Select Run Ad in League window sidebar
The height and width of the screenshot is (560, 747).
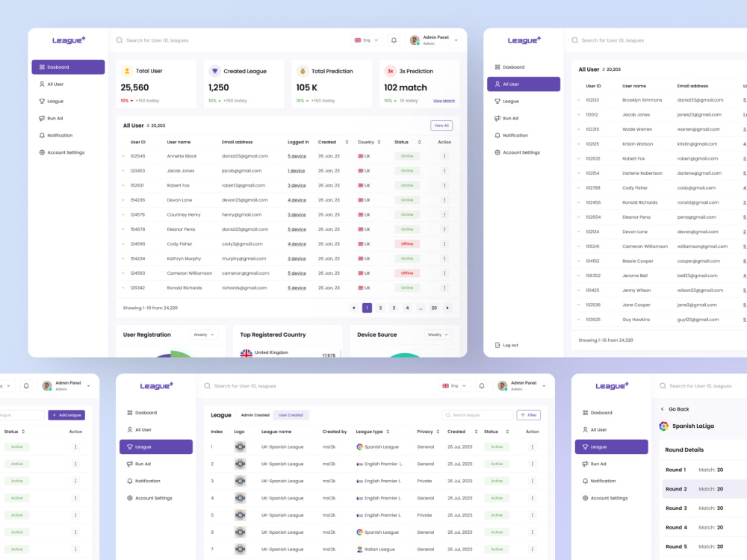coord(156,464)
